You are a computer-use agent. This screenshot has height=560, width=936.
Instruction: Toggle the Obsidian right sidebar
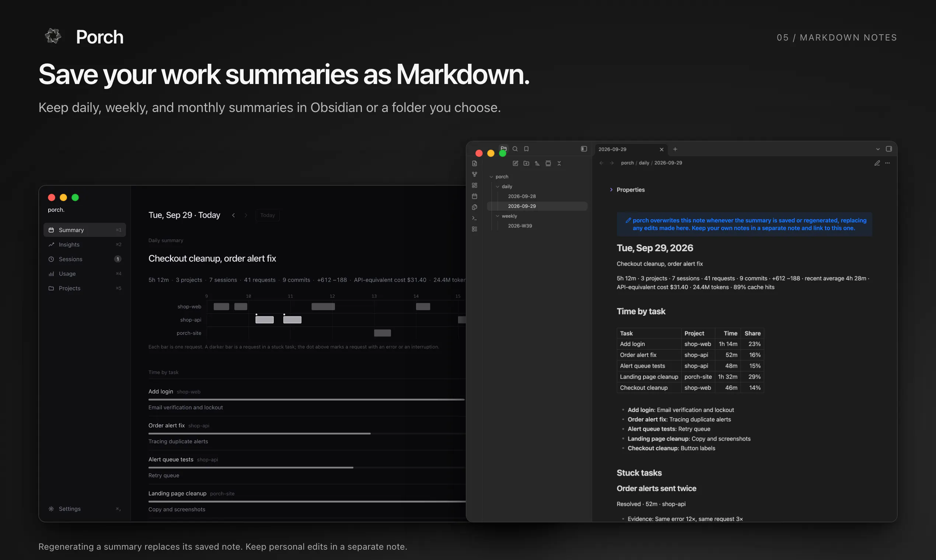pos(888,149)
